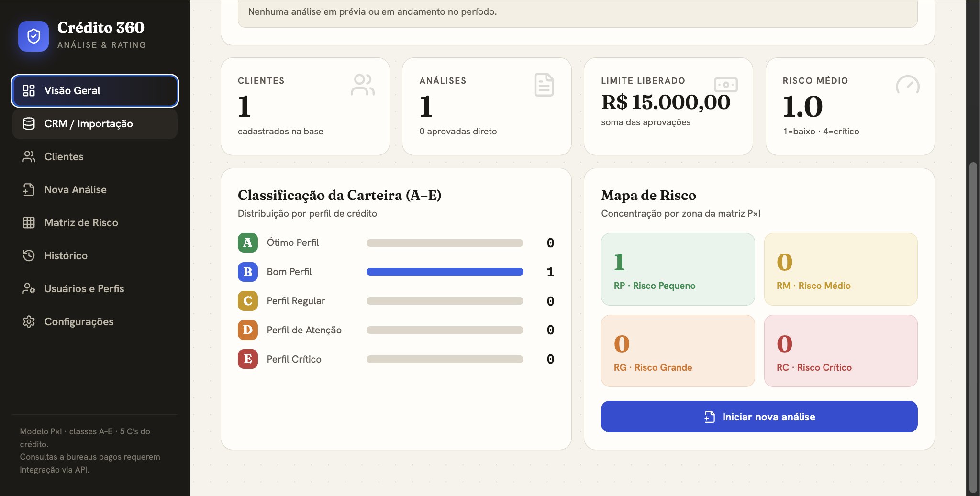Click the blue B class badge
The height and width of the screenshot is (496, 980).
point(248,272)
